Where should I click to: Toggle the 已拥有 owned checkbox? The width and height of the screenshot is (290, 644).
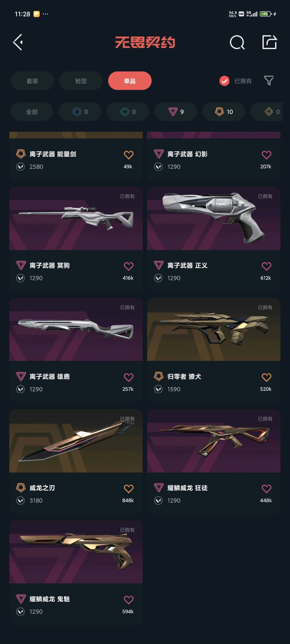[224, 81]
